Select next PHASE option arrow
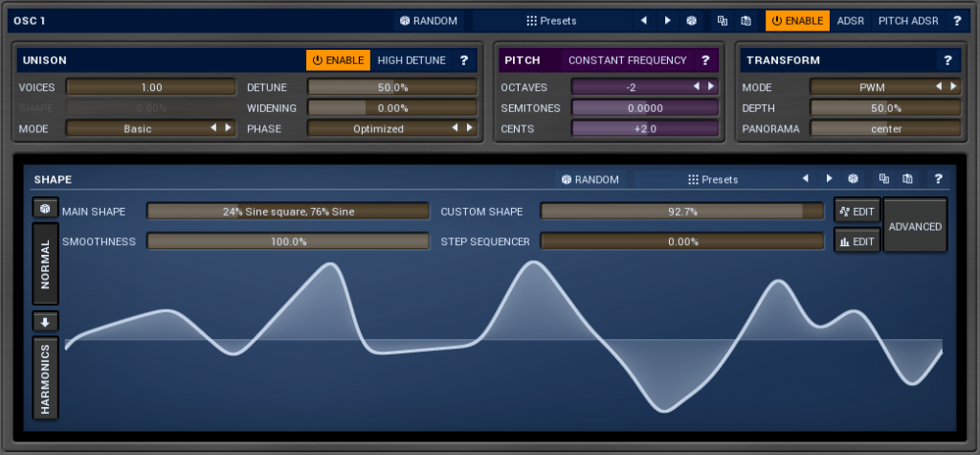 point(469,127)
